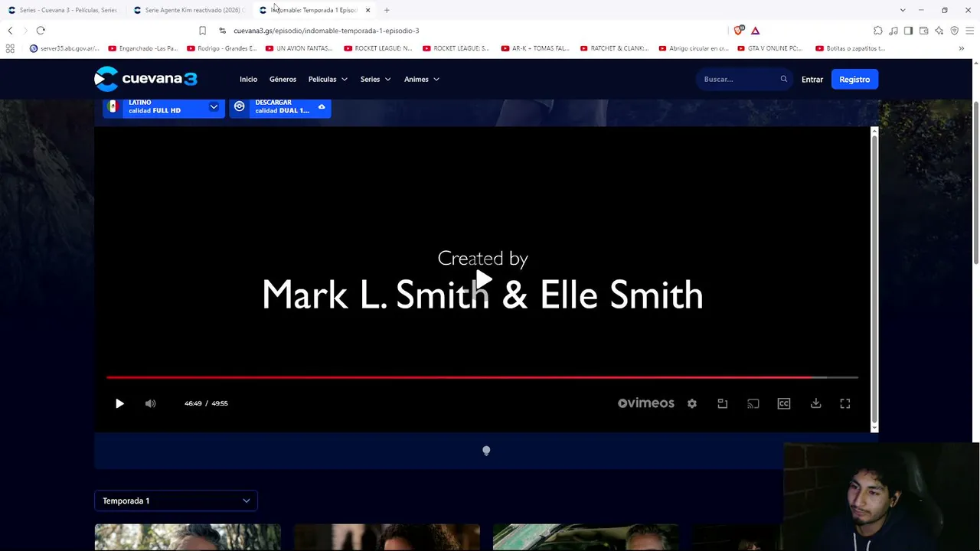
Task: Open the ROCKET LEAGUE: N... bookmark
Action: pyautogui.click(x=378, y=48)
